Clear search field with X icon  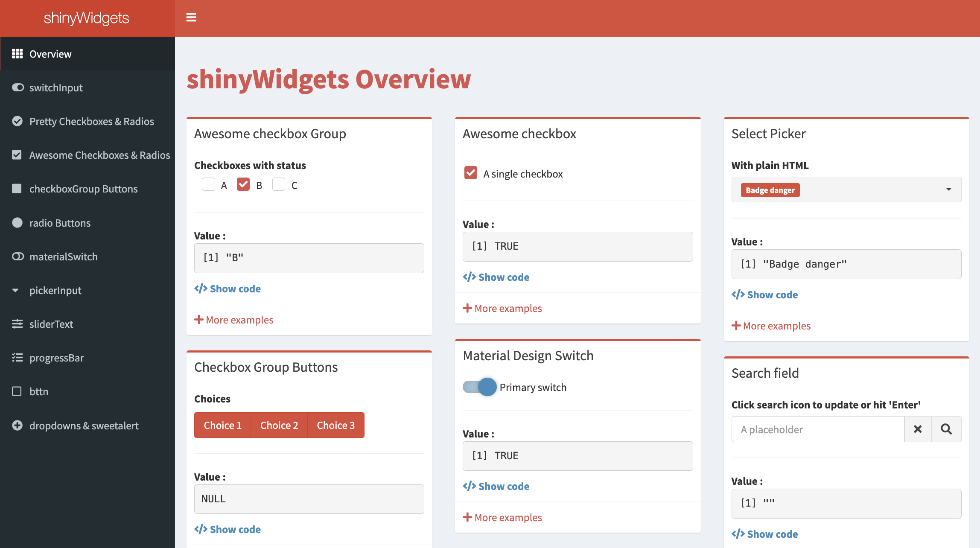(918, 429)
